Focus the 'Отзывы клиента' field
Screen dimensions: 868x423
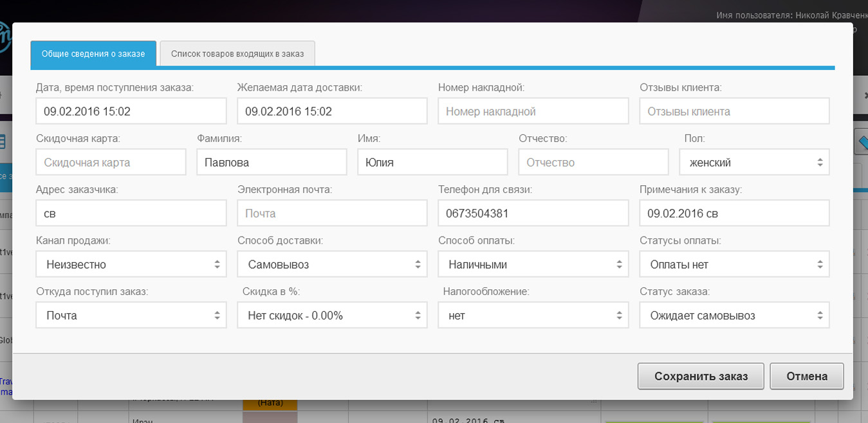pos(734,111)
